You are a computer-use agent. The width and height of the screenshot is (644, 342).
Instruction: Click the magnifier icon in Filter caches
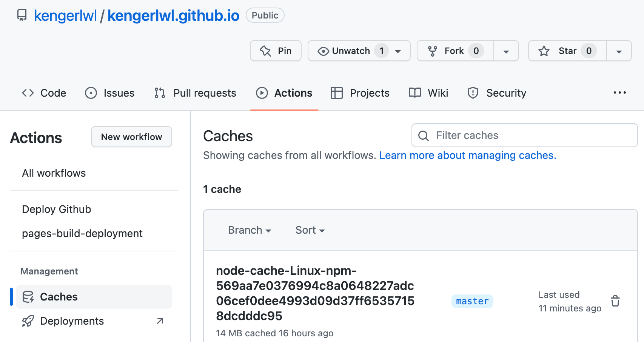[x=424, y=136]
